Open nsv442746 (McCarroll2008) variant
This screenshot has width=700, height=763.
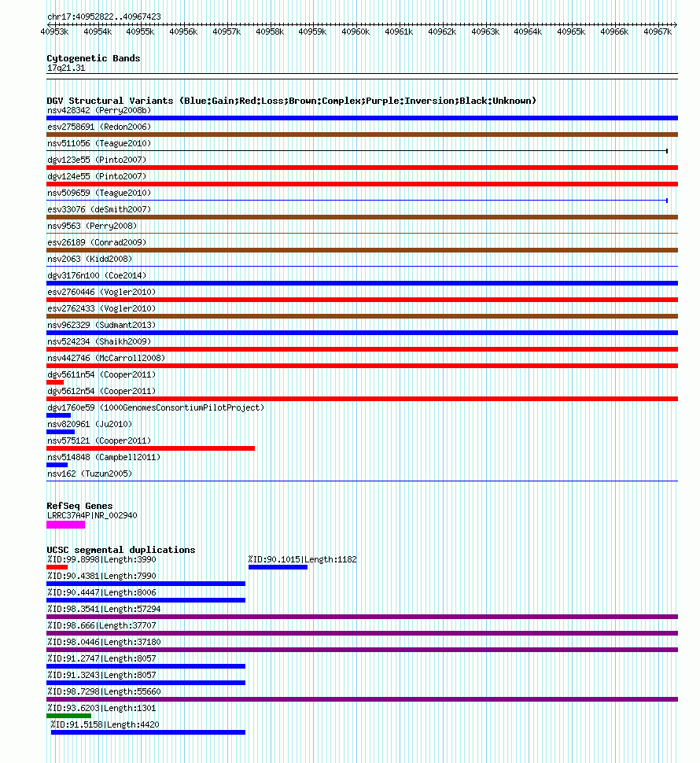click(106, 359)
